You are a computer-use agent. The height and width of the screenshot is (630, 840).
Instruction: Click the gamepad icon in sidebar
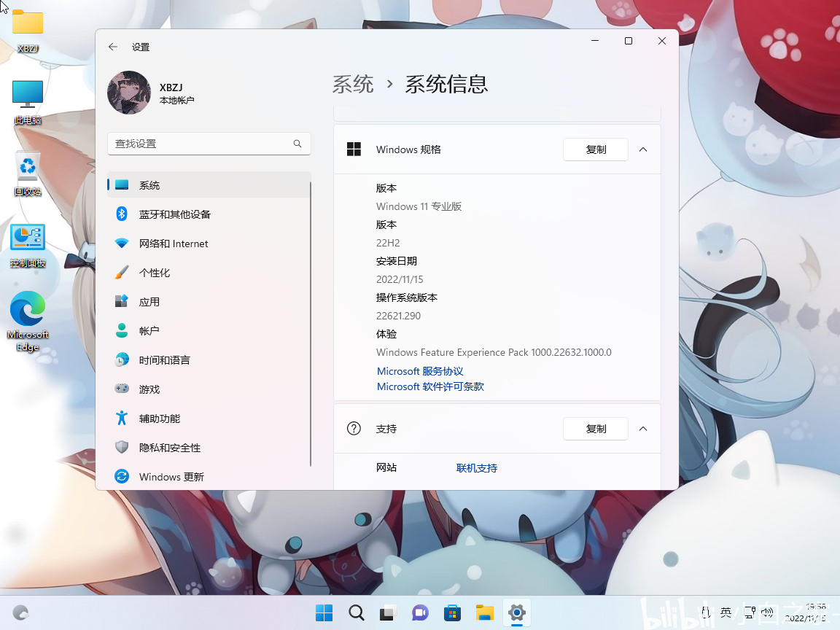[122, 389]
